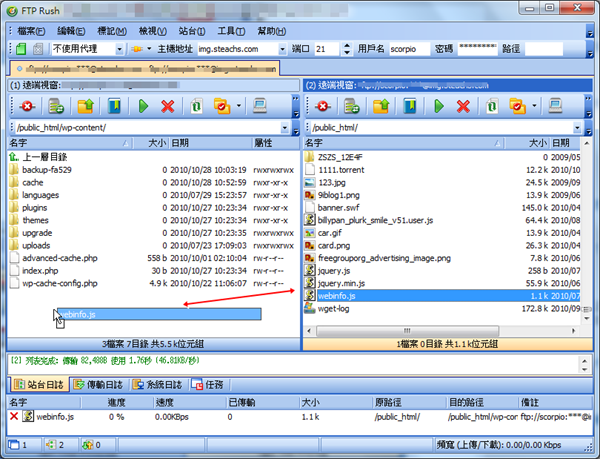Click the left pane disconnect icon
The width and height of the screenshot is (600, 459).
[x=28, y=106]
